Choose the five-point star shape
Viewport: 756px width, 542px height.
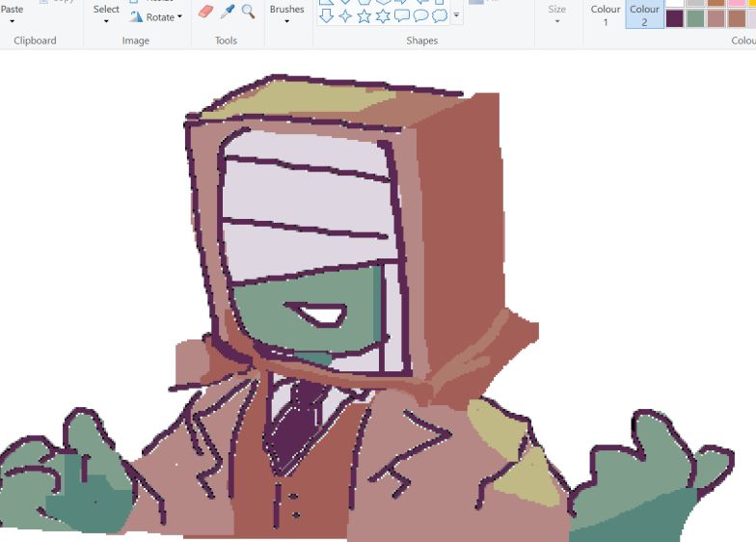point(364,15)
